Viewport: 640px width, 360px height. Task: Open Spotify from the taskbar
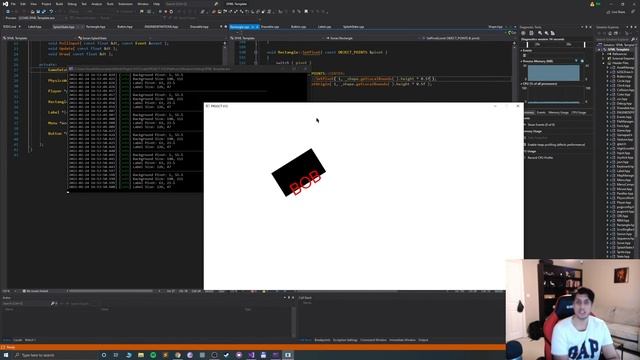(153, 355)
